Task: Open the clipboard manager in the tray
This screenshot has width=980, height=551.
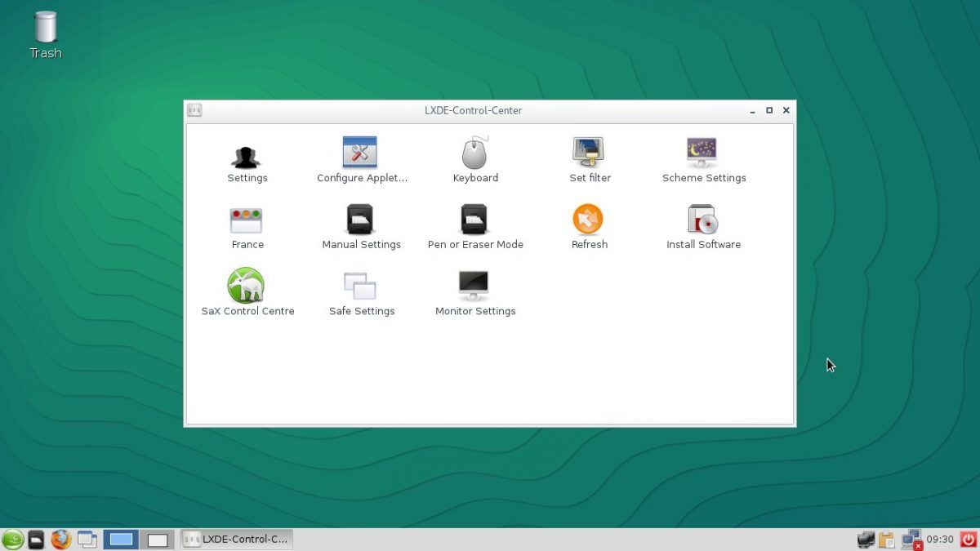Action: [886, 540]
